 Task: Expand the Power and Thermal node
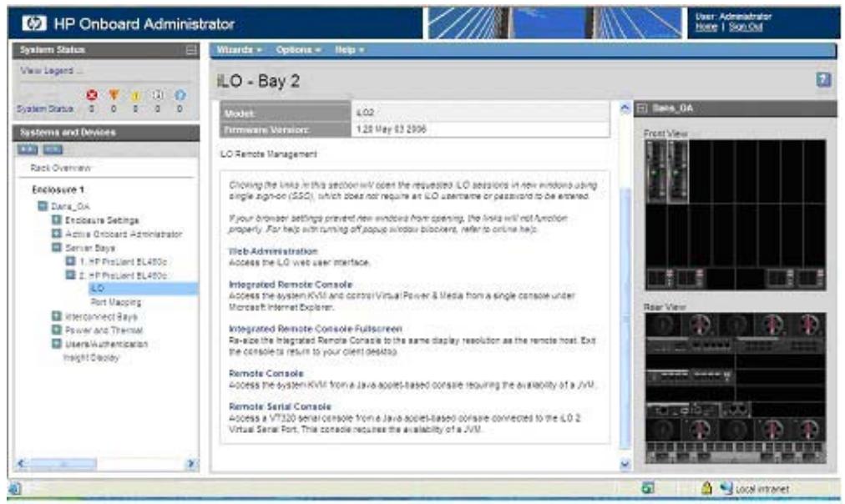tap(56, 330)
